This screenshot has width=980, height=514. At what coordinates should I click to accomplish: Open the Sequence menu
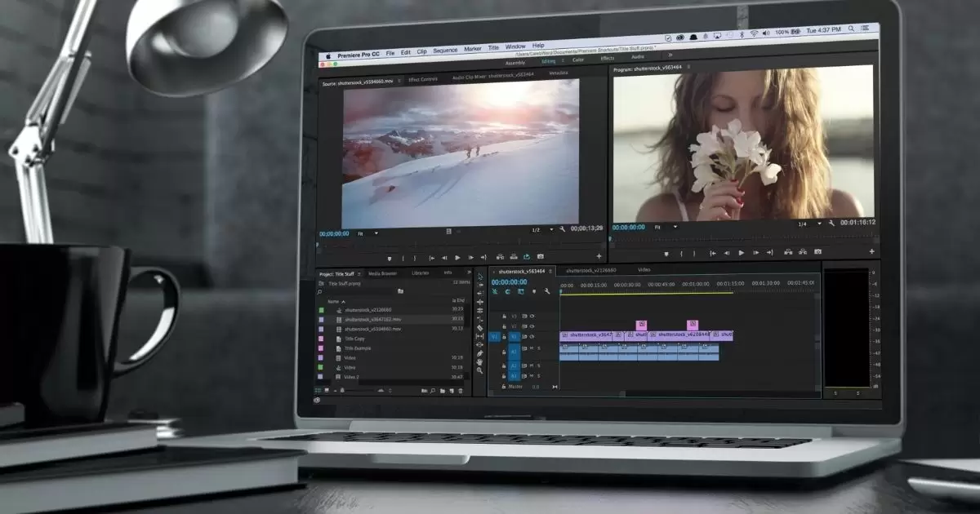[x=445, y=51]
